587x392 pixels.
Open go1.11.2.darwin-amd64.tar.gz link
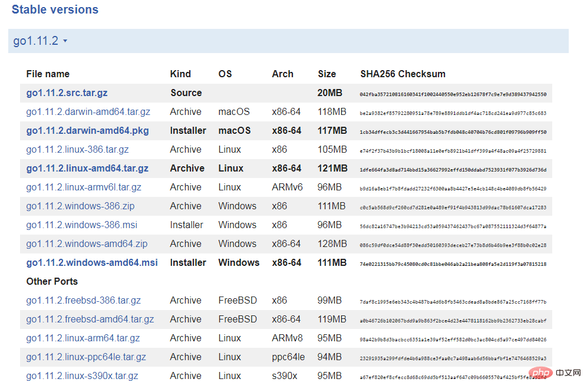(88, 111)
